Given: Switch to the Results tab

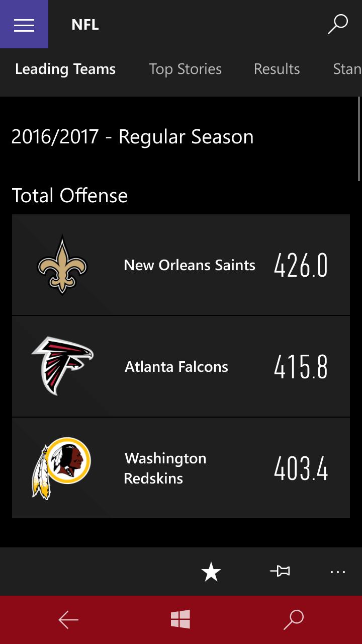Looking at the screenshot, I should [x=277, y=69].
